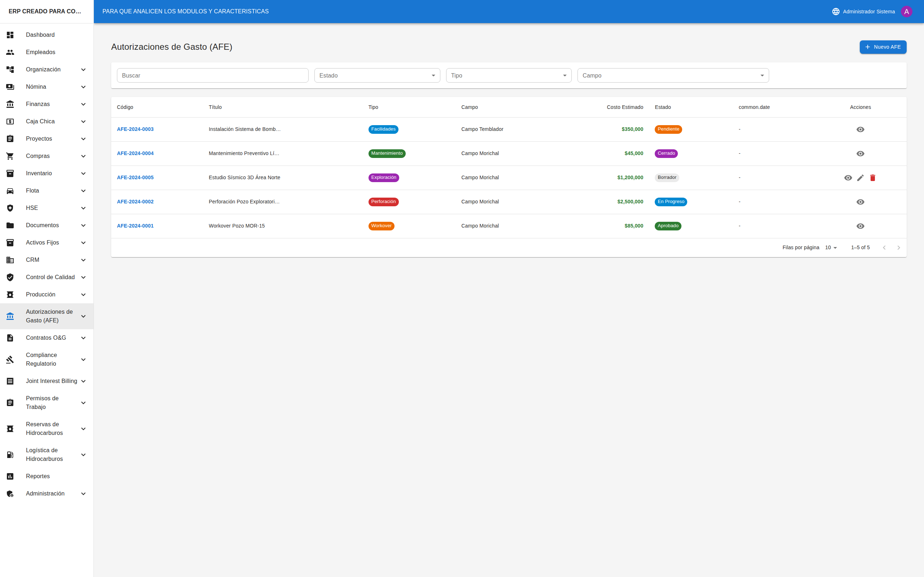The height and width of the screenshot is (577, 924).
Task: Click the Nuevo AFE button
Action: pos(883,47)
